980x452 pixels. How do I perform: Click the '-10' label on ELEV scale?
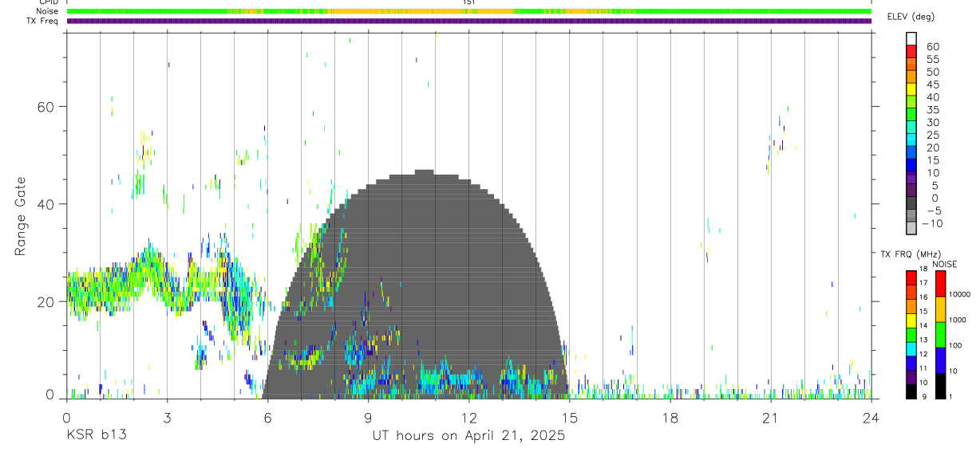[931, 223]
